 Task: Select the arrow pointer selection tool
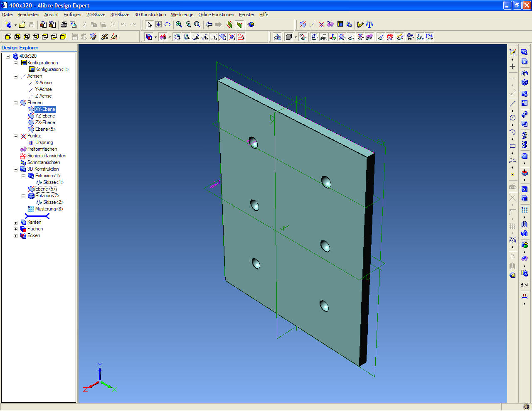pos(150,25)
